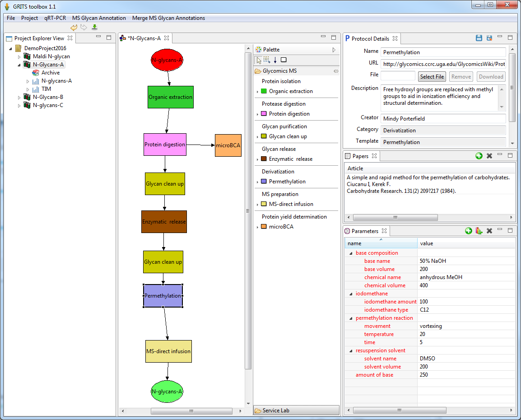Close the N-Glycans-A editor tab
Viewport: 521px width, 420px height.
(x=167, y=38)
